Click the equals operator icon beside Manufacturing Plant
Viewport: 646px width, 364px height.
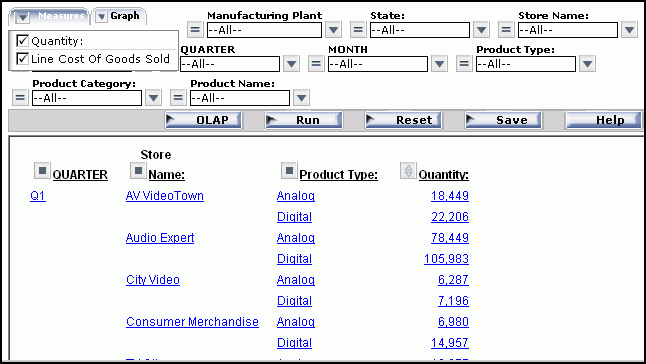coord(195,30)
